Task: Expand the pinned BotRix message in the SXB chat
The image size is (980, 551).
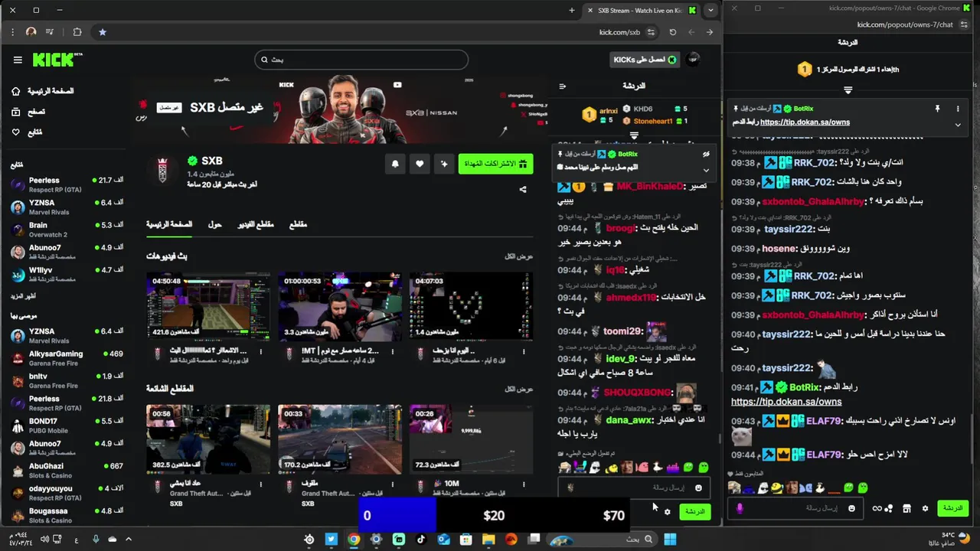Action: (x=706, y=170)
